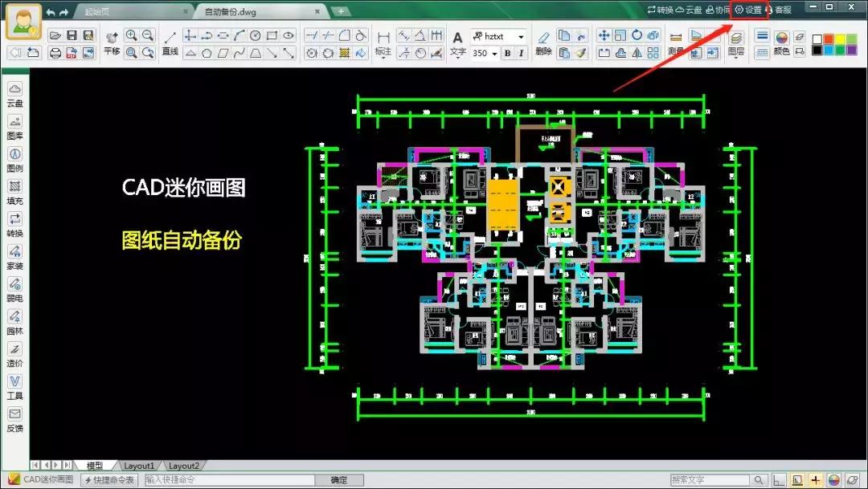The image size is (868, 489).
Task: Switch to Layout2 tab
Action: click(183, 466)
